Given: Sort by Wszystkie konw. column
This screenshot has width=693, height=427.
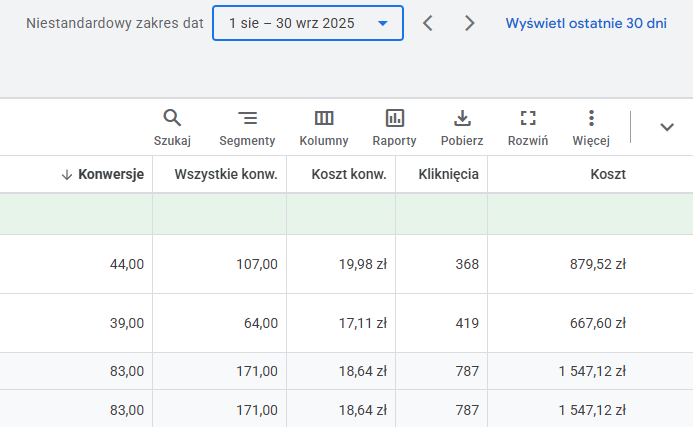Looking at the screenshot, I should coord(226,174).
